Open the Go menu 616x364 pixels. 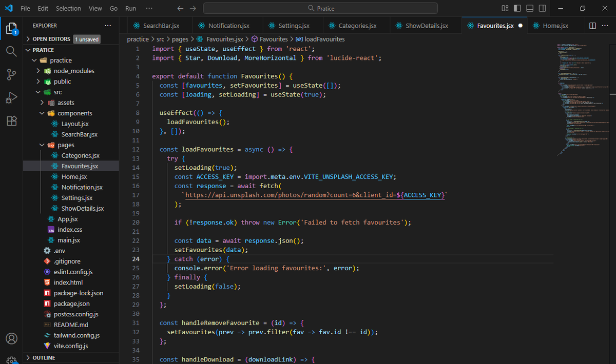click(113, 8)
